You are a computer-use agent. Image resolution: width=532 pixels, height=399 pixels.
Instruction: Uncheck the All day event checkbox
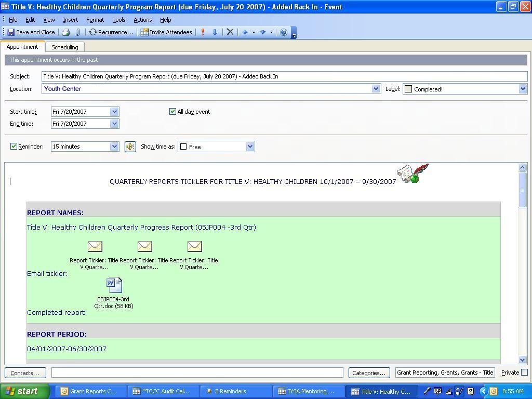pos(173,111)
